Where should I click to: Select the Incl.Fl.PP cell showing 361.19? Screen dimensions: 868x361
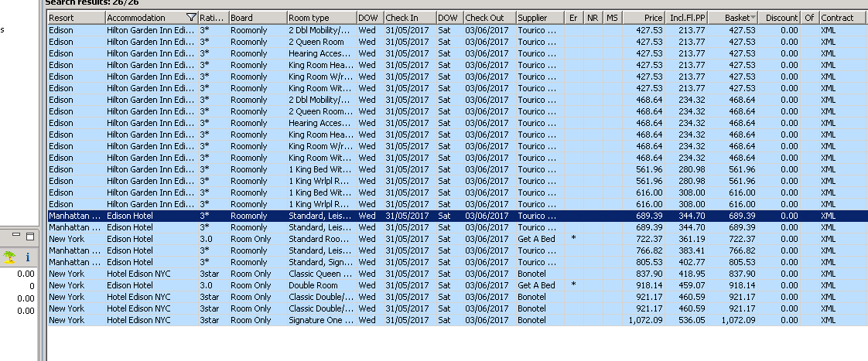[x=686, y=239]
